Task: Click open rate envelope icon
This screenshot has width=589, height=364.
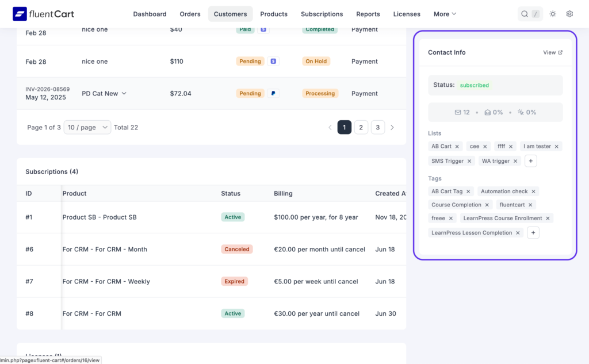Action: click(x=487, y=112)
